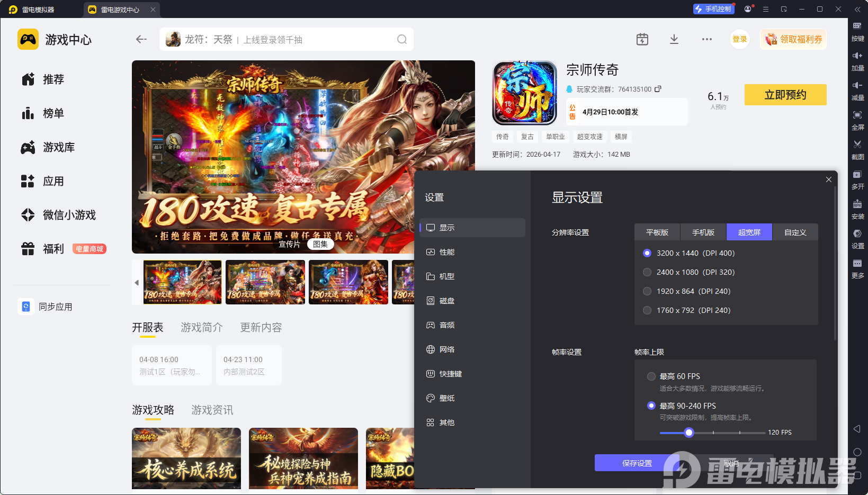Switch banner to 宣传片 video
Image resolution: width=868 pixels, height=495 pixels.
click(x=289, y=244)
